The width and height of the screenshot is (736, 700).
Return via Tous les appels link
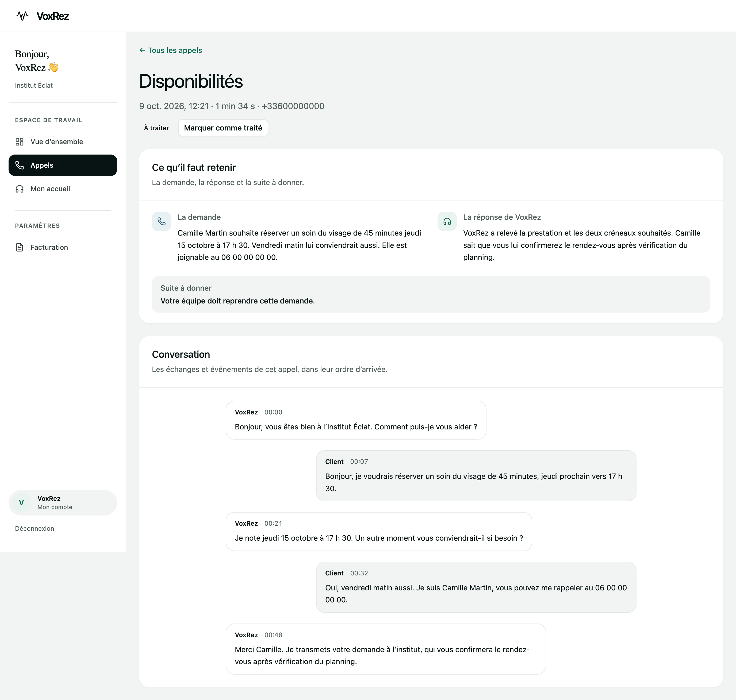171,50
